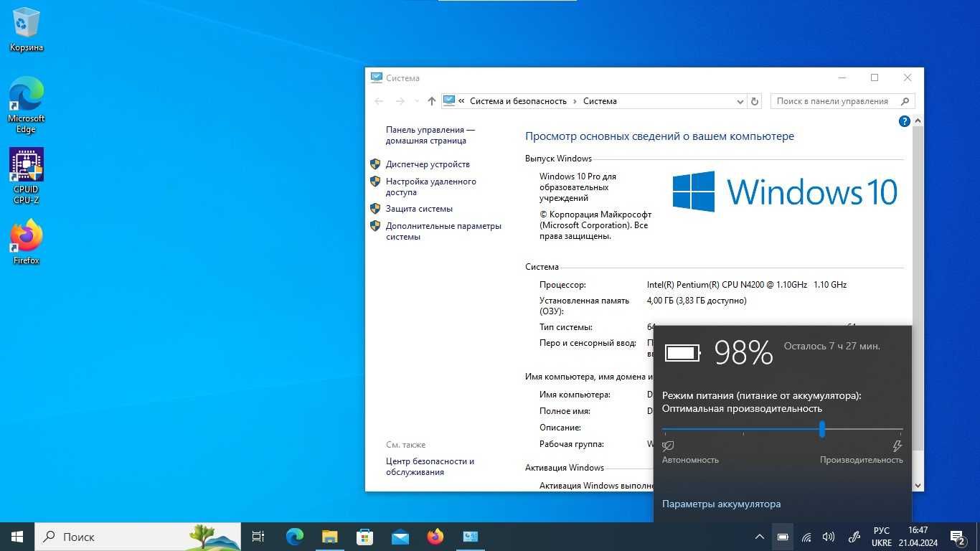Click the help question mark icon

(x=904, y=121)
